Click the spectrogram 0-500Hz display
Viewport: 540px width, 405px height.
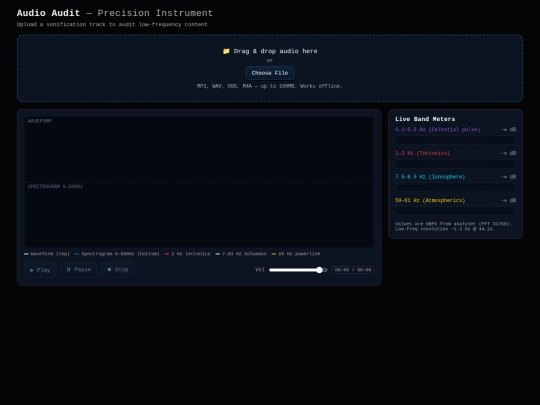[x=199, y=215]
